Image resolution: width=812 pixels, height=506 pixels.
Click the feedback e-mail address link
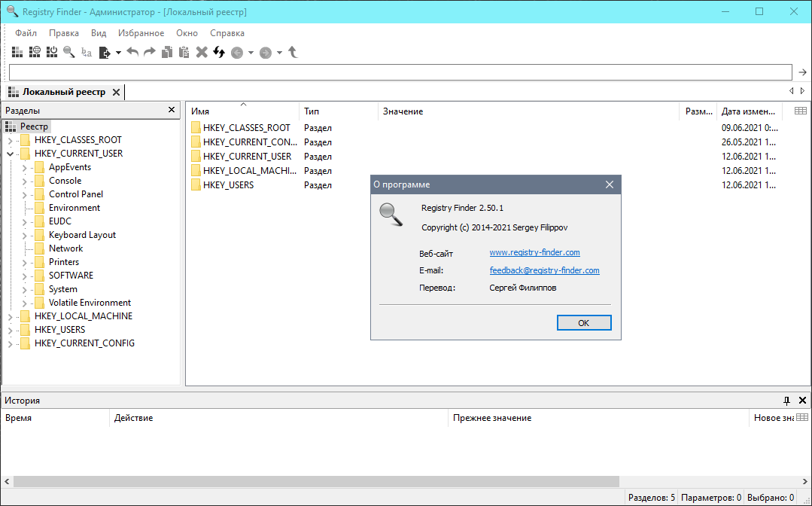point(544,270)
